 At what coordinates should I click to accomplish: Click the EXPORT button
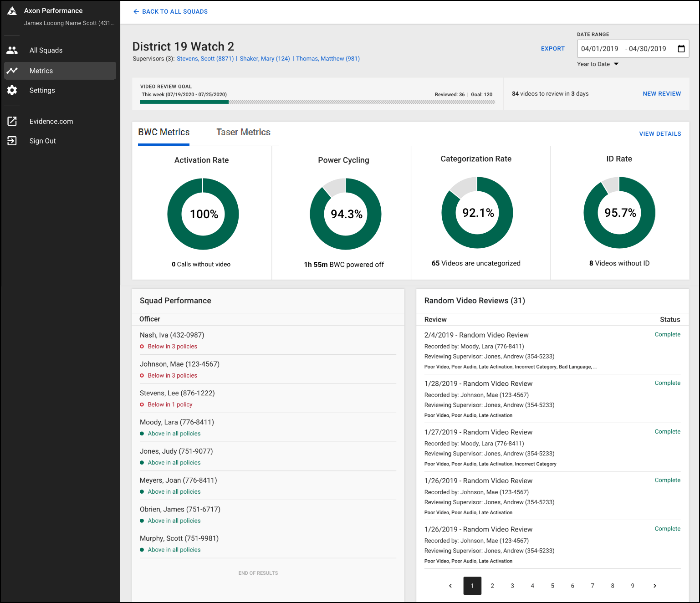(552, 48)
